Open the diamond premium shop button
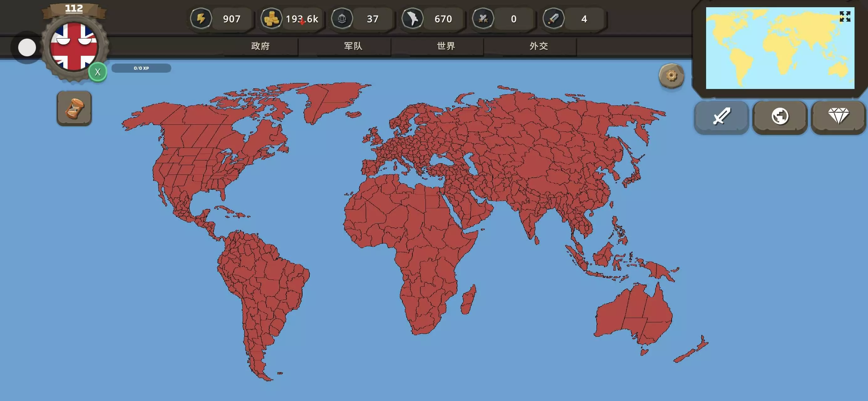This screenshot has width=868, height=401. [838, 117]
